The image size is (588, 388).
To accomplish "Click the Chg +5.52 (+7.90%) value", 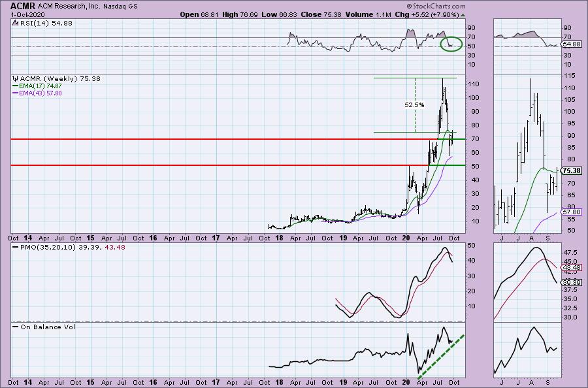I will 427,14.
